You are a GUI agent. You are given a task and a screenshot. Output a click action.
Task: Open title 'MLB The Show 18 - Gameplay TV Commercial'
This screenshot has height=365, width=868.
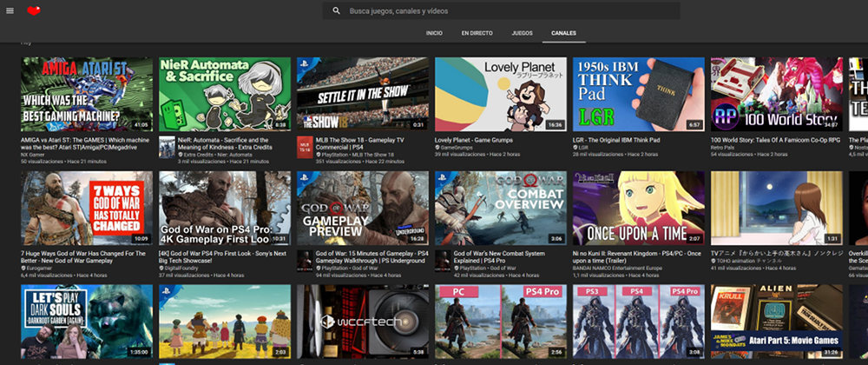pyautogui.click(x=359, y=143)
